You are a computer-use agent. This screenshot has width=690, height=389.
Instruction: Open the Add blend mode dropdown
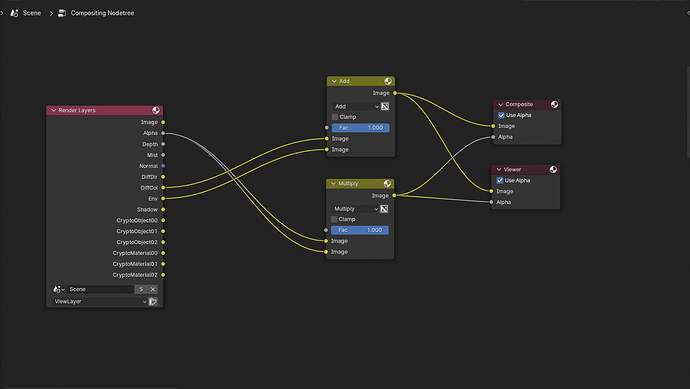coord(356,106)
